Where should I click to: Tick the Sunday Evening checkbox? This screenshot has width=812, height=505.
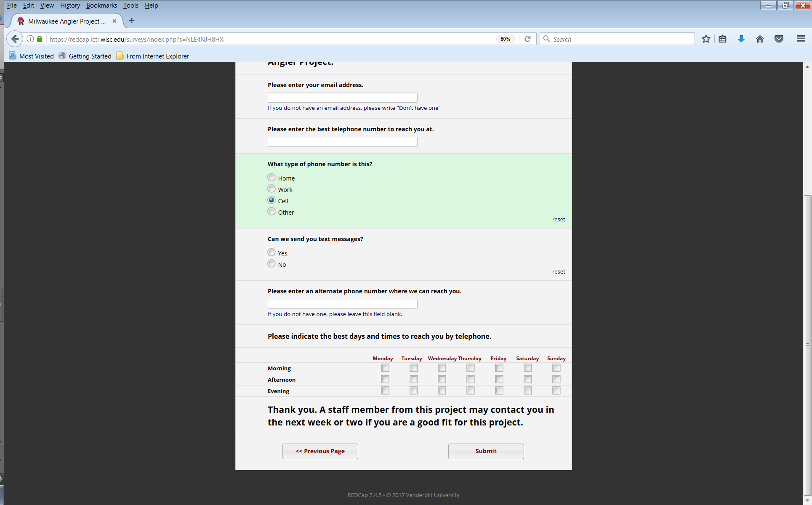pos(556,391)
